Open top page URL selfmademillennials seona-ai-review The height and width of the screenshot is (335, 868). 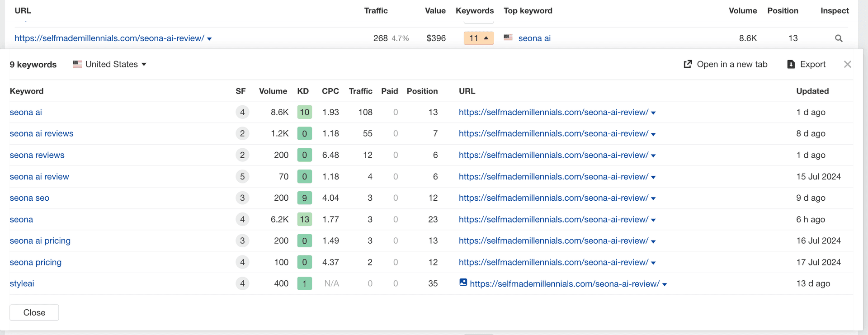point(109,38)
